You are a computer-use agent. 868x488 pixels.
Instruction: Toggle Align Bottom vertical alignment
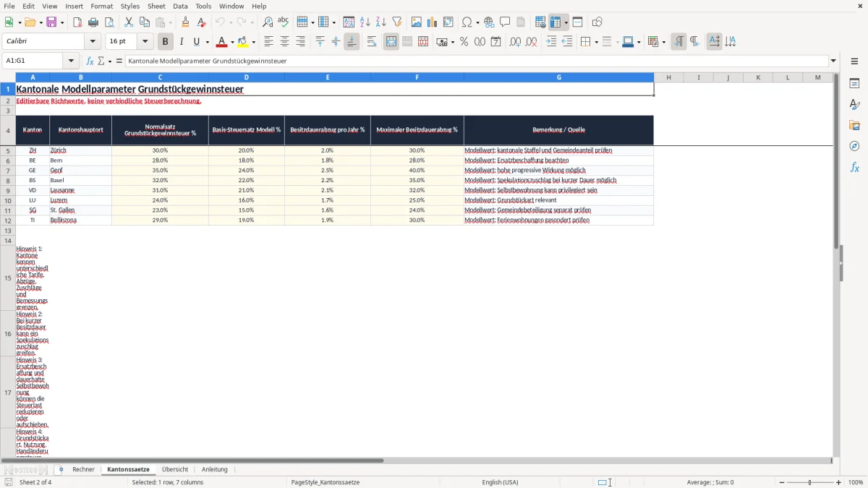coord(352,42)
